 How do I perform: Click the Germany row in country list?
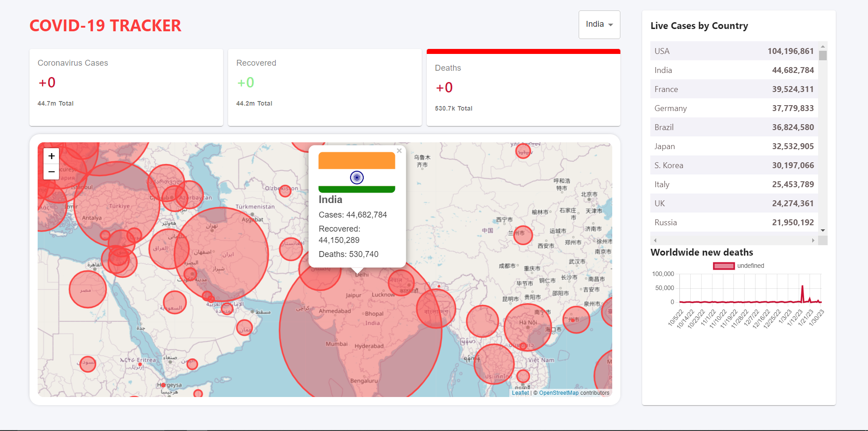734,108
